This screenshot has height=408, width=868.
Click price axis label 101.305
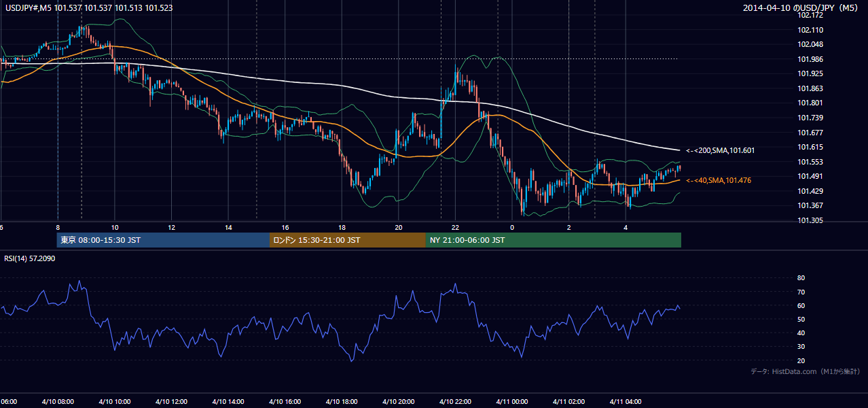810,220
